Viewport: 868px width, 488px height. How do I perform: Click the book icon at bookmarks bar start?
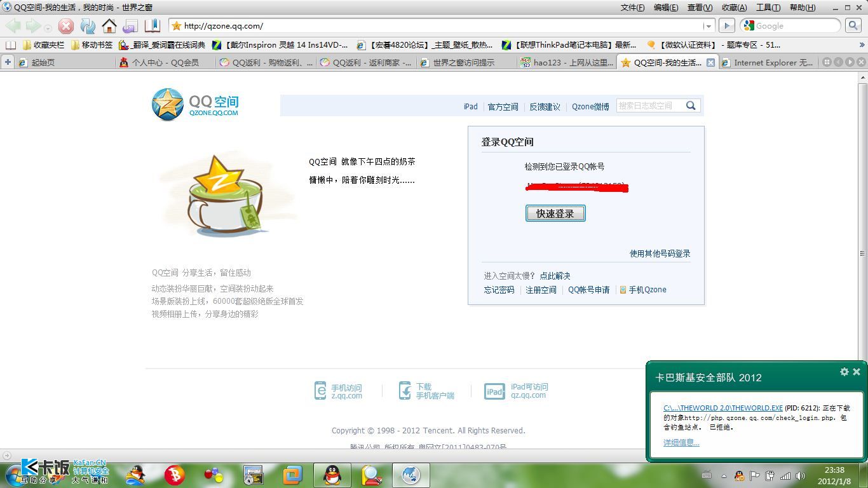click(x=10, y=45)
